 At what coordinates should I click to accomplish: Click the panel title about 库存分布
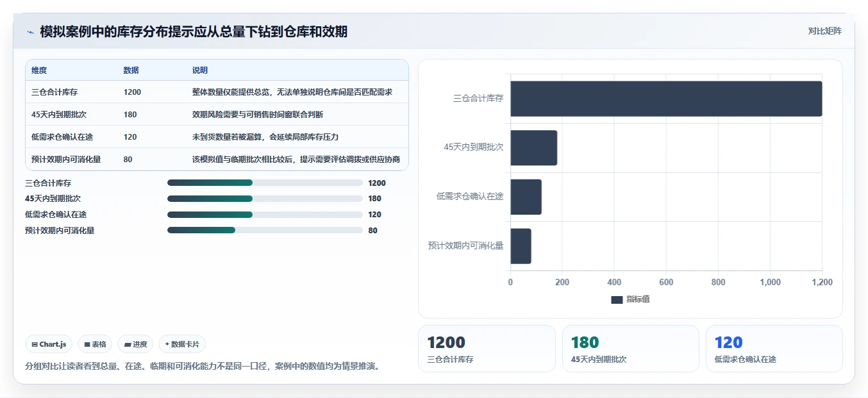pos(194,31)
